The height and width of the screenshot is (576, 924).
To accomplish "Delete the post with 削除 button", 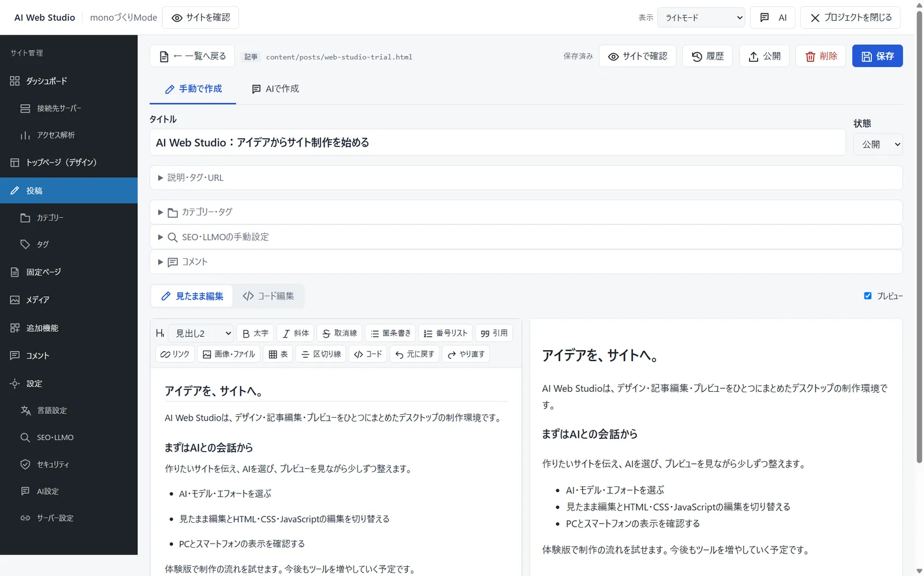I will [821, 56].
